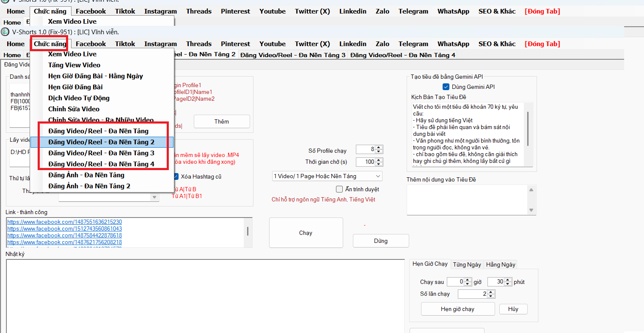Increase the giờ value in Chạy sau
644x333 pixels.
point(468,280)
